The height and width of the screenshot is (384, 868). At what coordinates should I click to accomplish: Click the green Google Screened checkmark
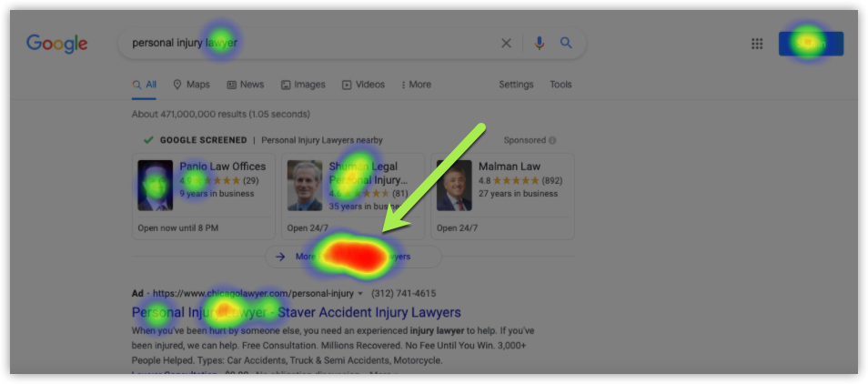tap(147, 140)
